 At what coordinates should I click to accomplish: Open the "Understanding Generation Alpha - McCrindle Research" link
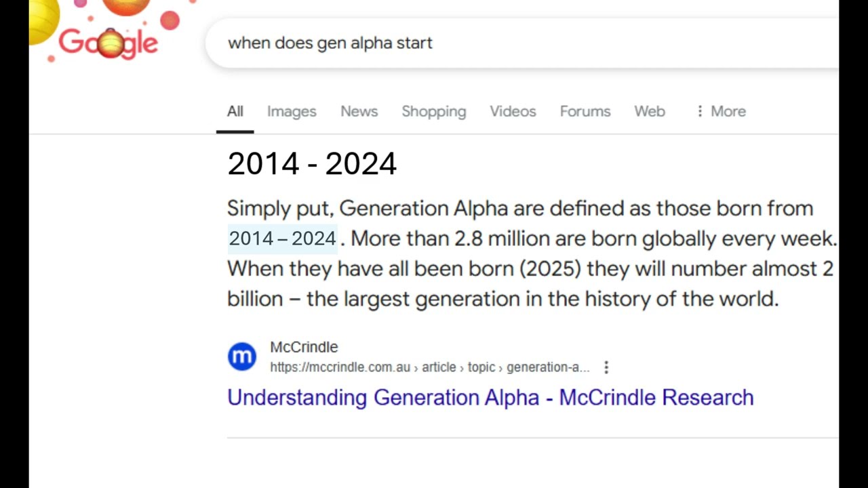pos(490,397)
